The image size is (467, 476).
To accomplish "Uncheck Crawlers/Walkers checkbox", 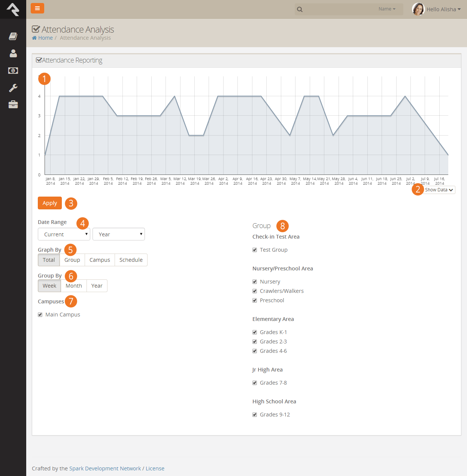I will [255, 291].
